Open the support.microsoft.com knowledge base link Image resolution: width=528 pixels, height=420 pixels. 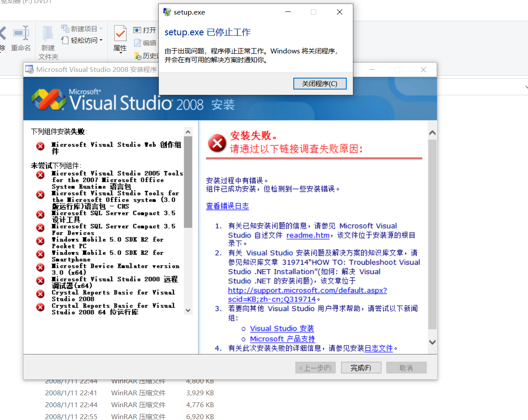pyautogui.click(x=307, y=295)
